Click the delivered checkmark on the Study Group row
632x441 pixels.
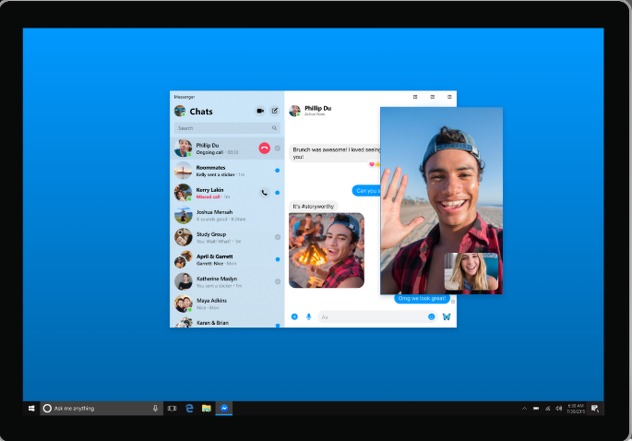pyautogui.click(x=277, y=237)
